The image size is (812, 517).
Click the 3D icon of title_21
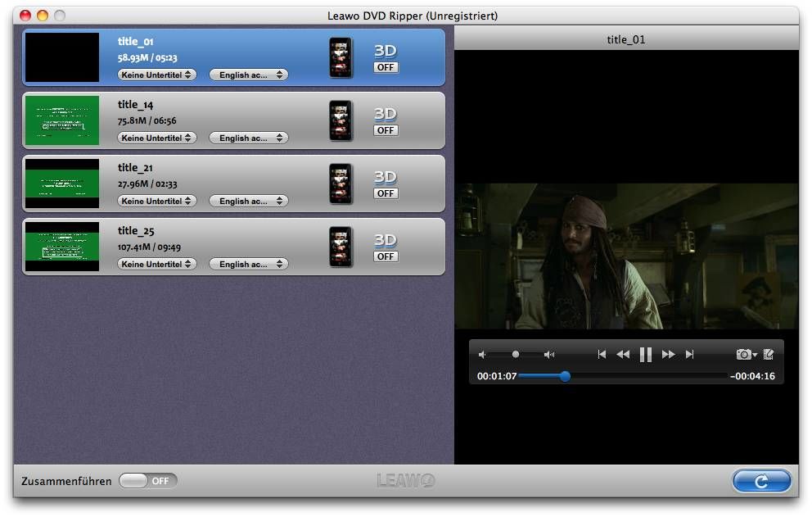386,177
